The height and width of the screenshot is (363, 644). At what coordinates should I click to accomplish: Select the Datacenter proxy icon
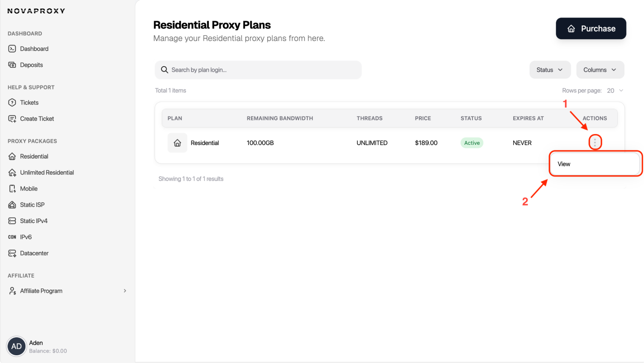click(12, 253)
